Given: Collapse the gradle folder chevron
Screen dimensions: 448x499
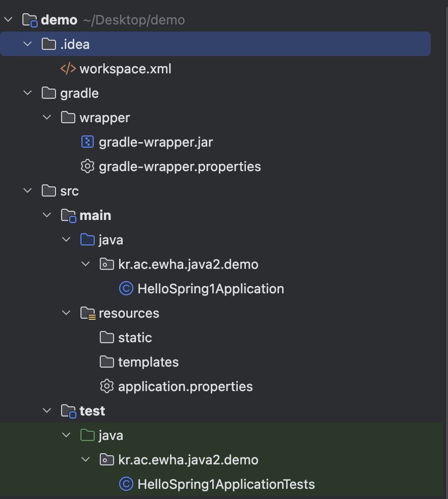Looking at the screenshot, I should pos(28,93).
